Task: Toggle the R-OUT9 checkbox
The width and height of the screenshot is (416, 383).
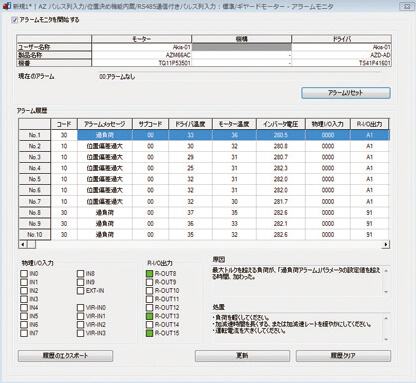Action: [149, 282]
